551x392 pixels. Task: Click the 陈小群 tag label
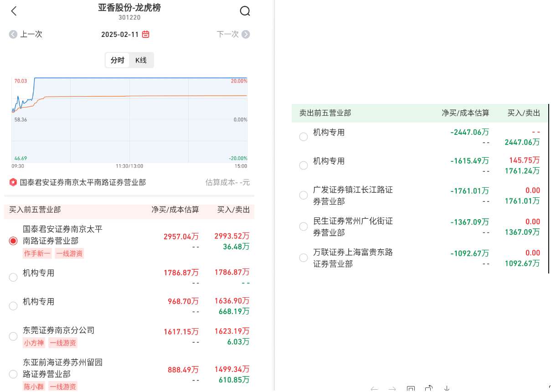[34, 387]
